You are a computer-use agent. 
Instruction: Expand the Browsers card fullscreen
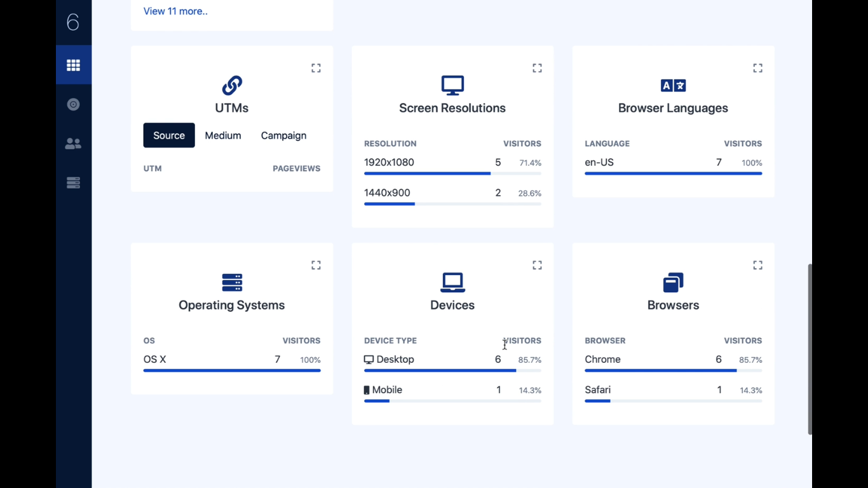coord(757,265)
